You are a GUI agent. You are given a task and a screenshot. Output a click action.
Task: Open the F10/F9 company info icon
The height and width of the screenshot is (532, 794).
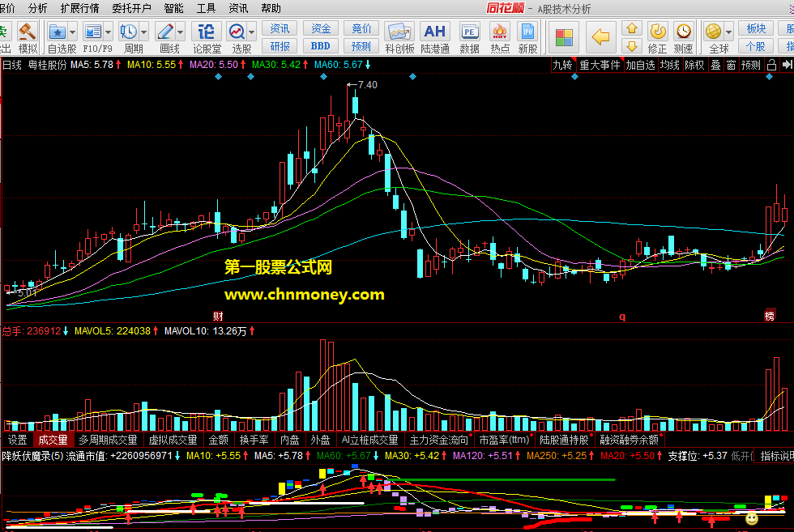[93, 32]
